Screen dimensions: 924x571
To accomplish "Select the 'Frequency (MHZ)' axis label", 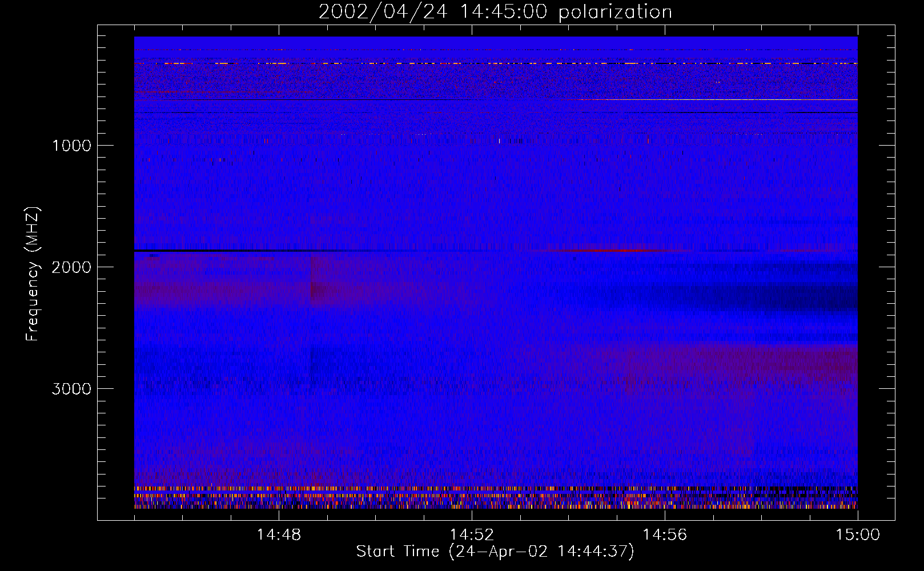I will 33,274.
